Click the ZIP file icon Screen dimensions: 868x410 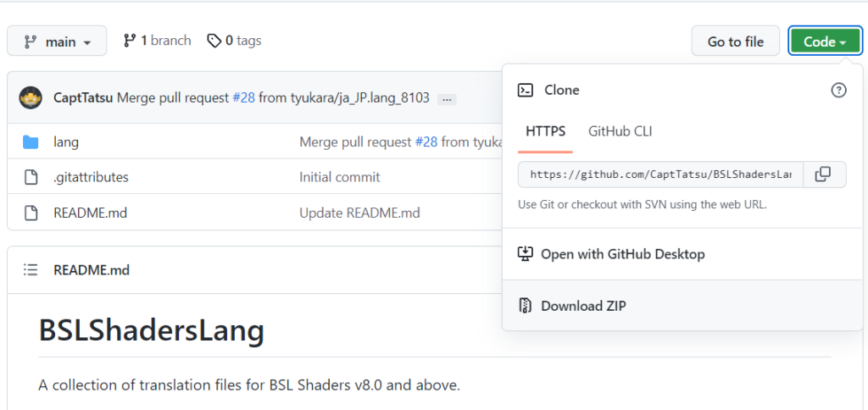coord(525,306)
